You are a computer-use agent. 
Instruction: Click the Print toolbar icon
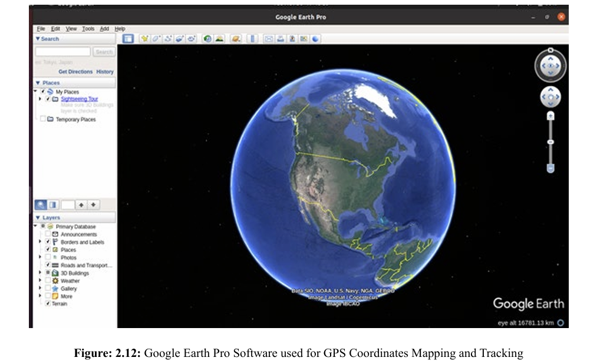[x=281, y=39]
